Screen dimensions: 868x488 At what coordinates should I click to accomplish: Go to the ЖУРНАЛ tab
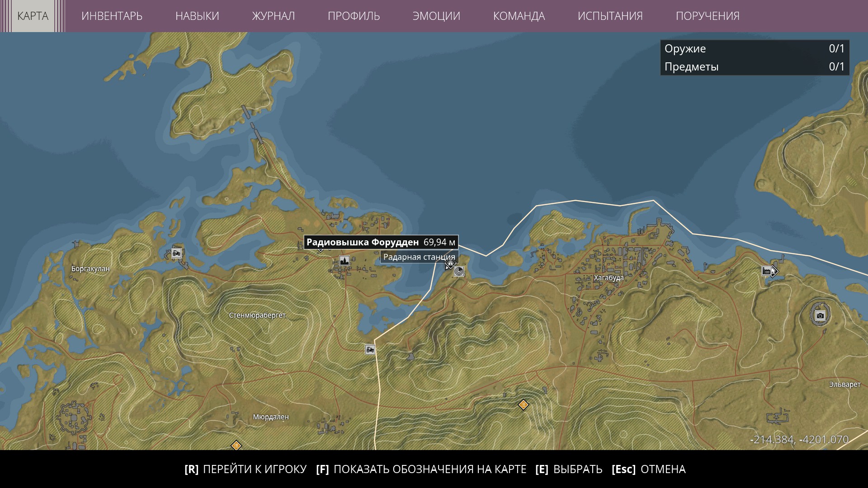pos(274,16)
